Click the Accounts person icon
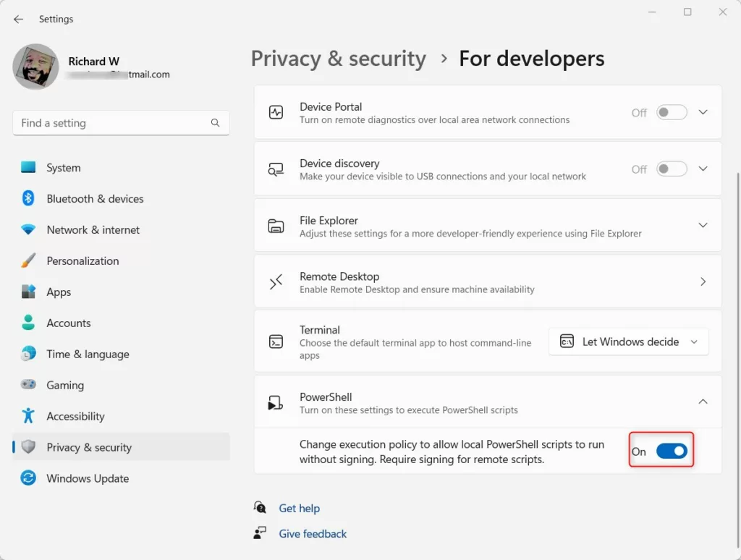The height and width of the screenshot is (560, 741). pos(28,323)
